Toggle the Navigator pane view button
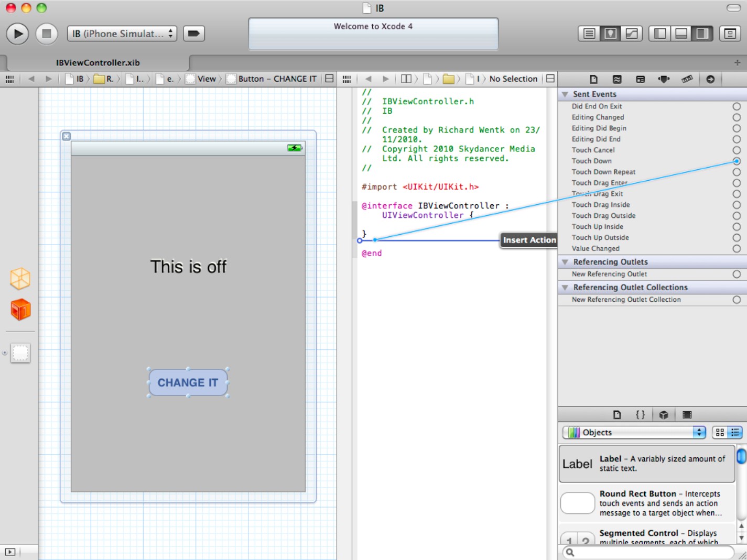This screenshot has width=747, height=560. coord(660,34)
